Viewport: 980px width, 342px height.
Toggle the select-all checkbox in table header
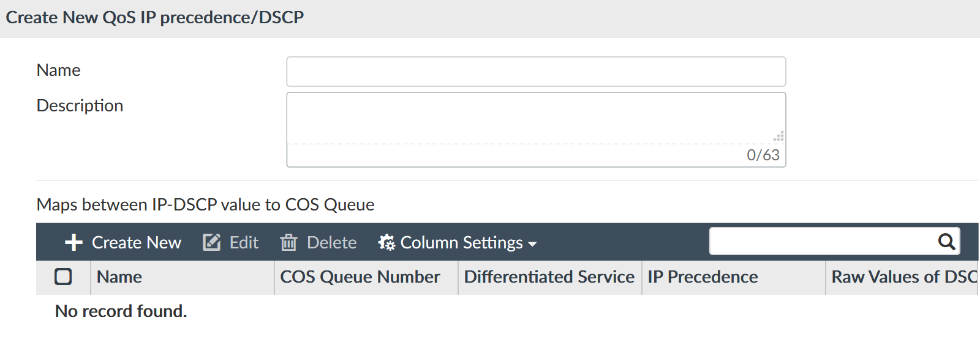63,277
